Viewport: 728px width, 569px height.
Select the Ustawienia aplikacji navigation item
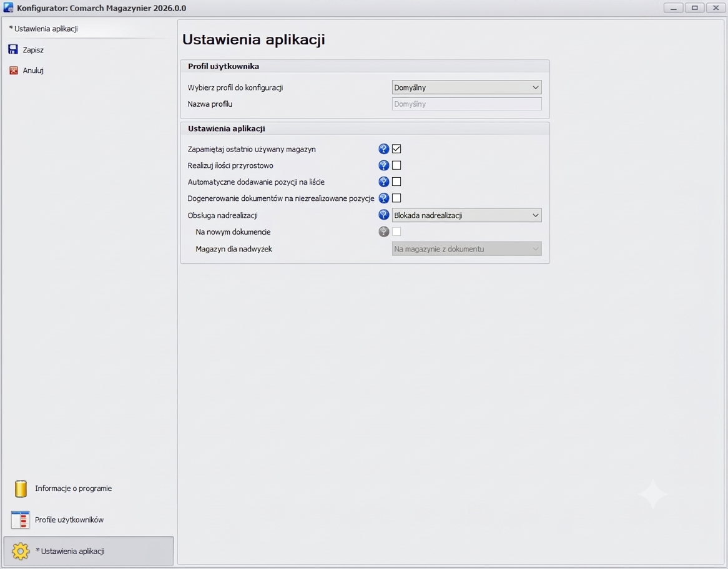[88, 552]
